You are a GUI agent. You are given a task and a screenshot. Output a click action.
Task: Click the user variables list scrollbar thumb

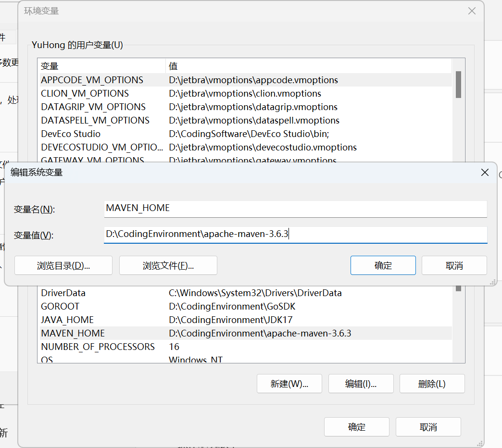point(458,85)
